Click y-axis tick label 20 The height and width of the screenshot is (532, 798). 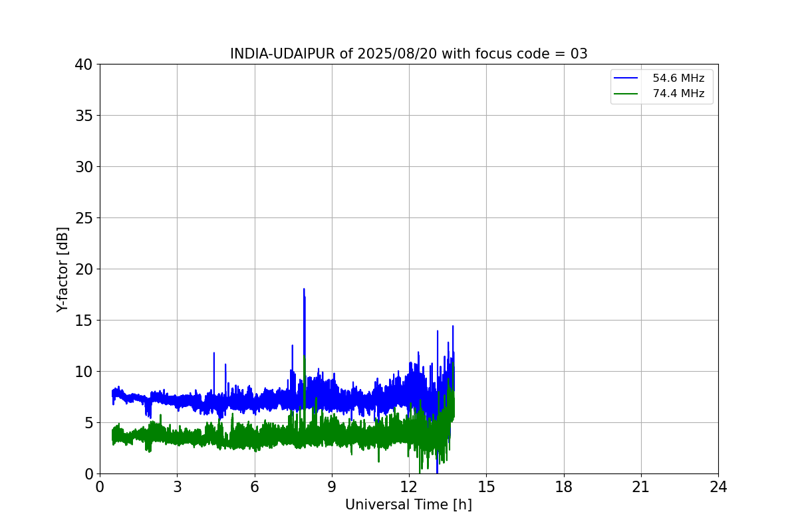[x=84, y=269]
